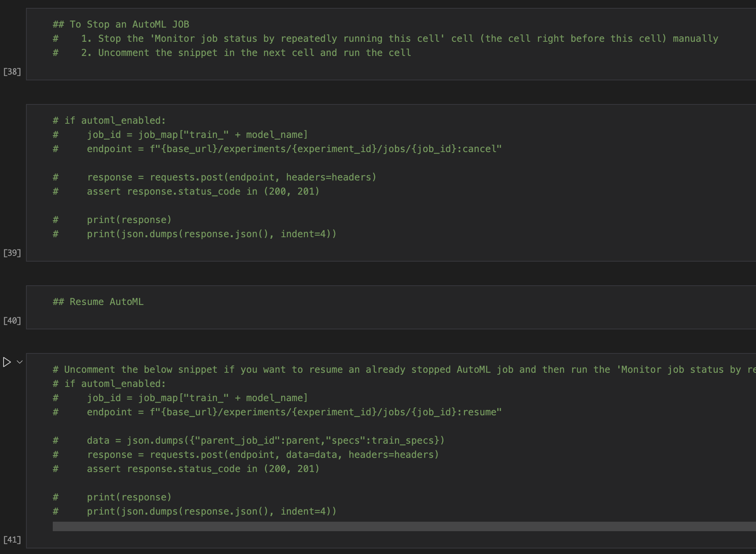Click 'print(json.dumps' line in cell 41
Screen dimensions: 756x554
195,511
